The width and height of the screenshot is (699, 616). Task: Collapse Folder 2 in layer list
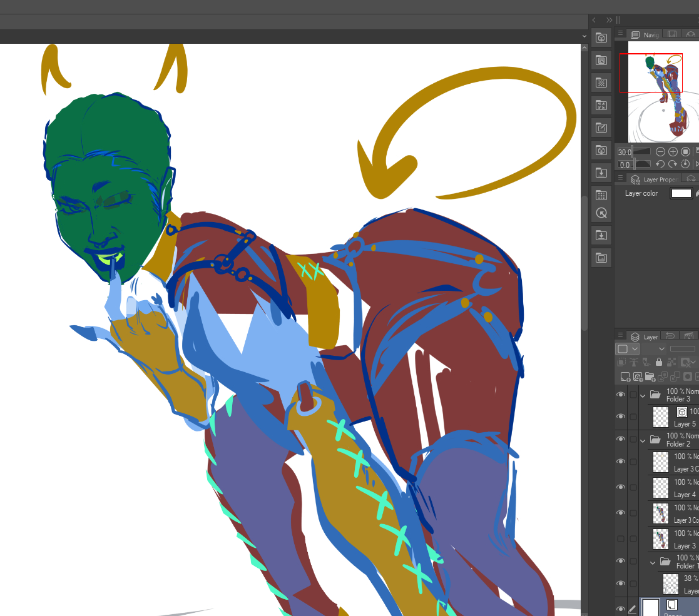643,440
